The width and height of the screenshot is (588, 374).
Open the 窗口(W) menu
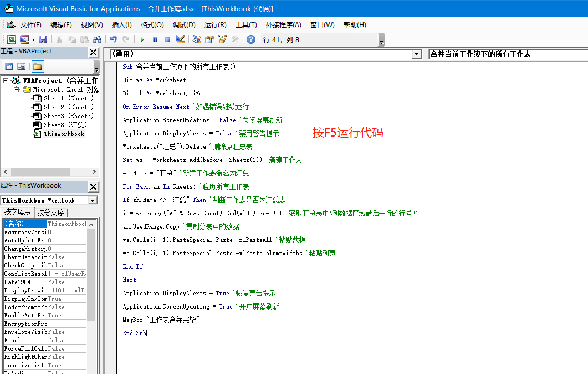coord(322,25)
